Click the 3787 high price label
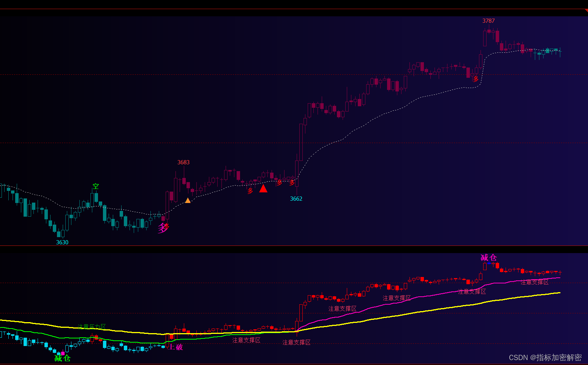The image size is (588, 365). tap(488, 21)
